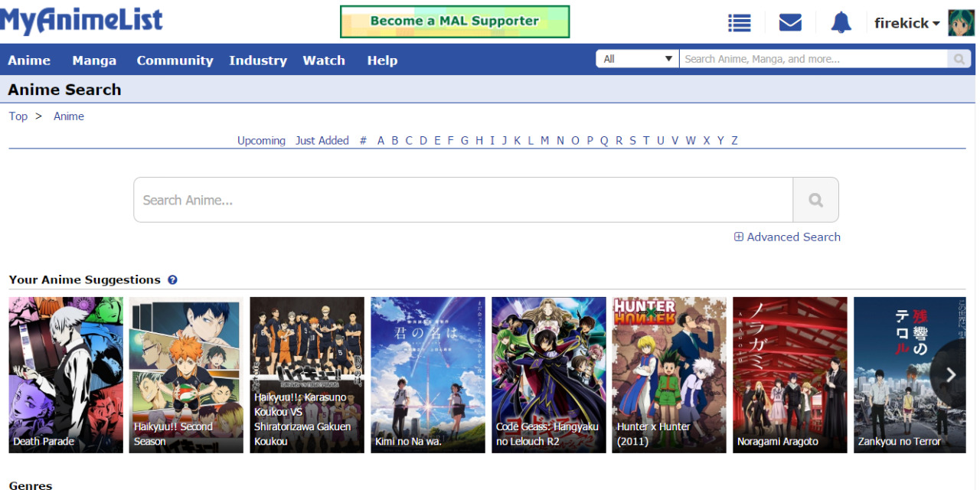Screen dimensions: 980x490
Task: Click the letter W index link
Action: click(x=691, y=141)
